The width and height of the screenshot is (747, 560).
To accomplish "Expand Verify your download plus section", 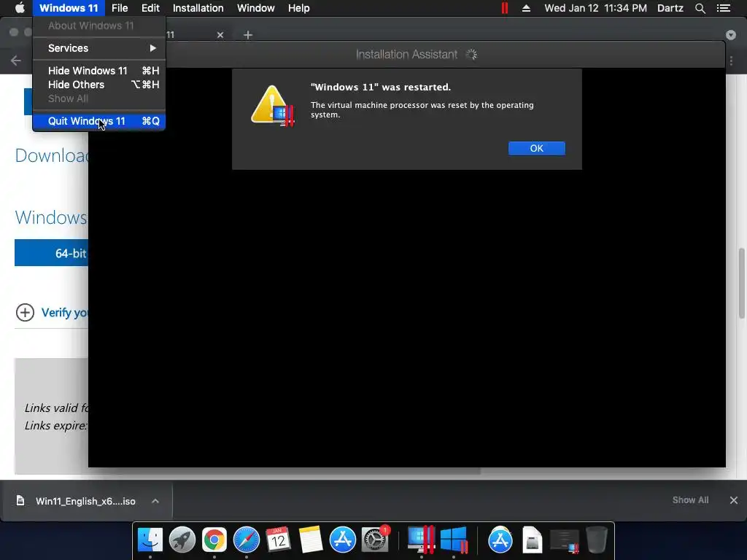I will (25, 312).
